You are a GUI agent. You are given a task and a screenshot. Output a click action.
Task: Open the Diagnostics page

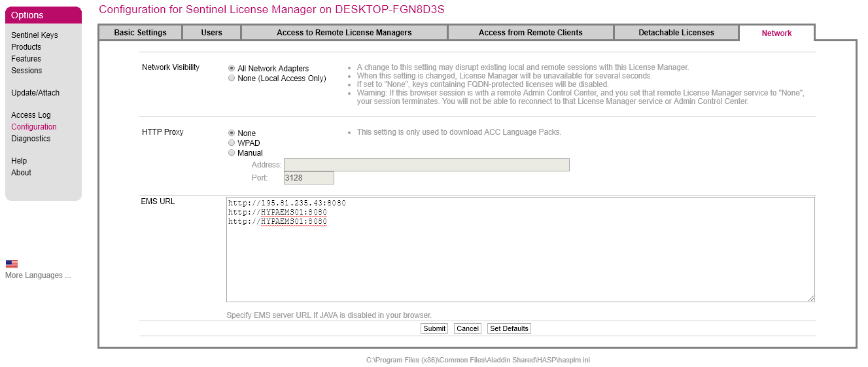point(31,139)
